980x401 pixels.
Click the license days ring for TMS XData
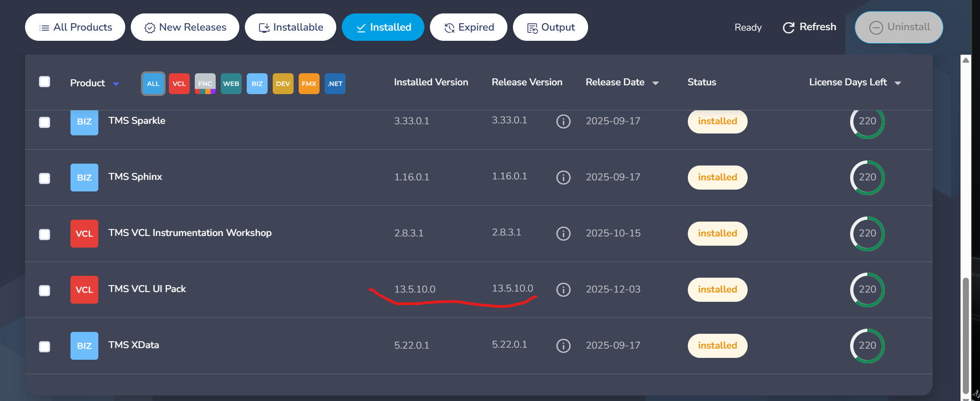[867, 346]
